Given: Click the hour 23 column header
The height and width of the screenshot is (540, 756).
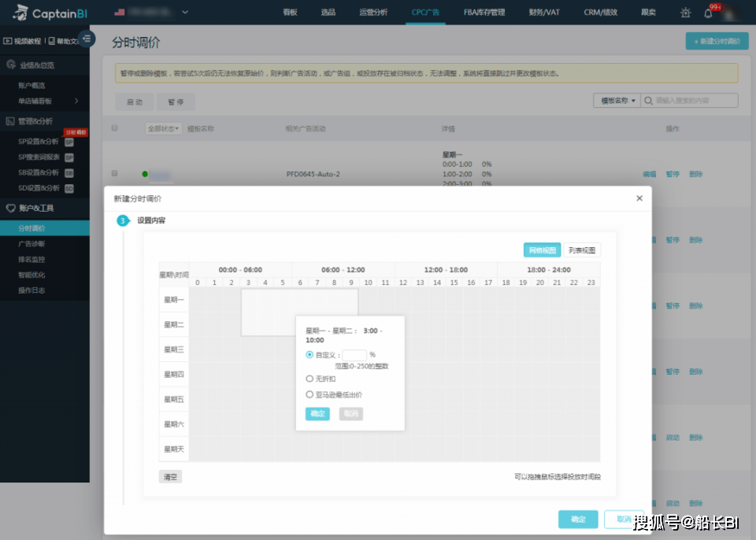Looking at the screenshot, I should pos(591,283).
